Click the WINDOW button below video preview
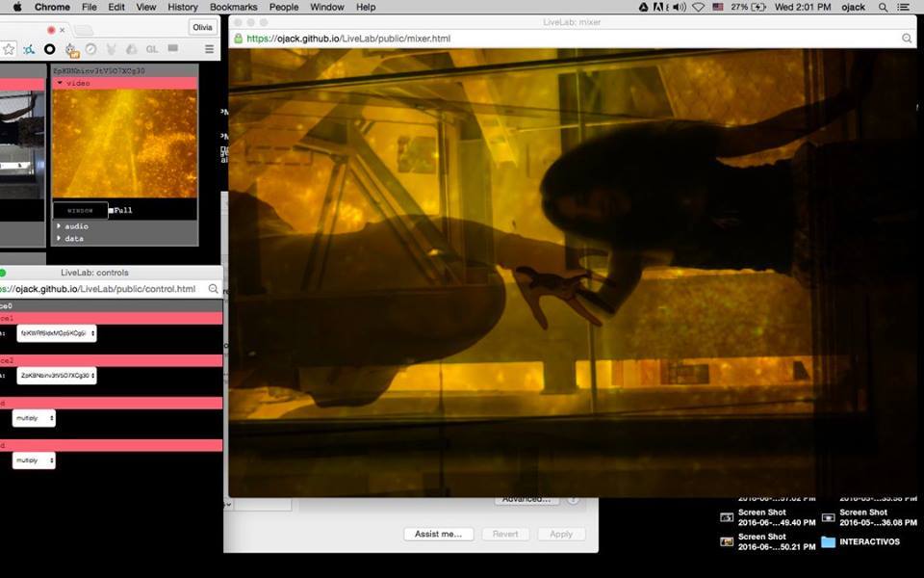 (x=80, y=210)
